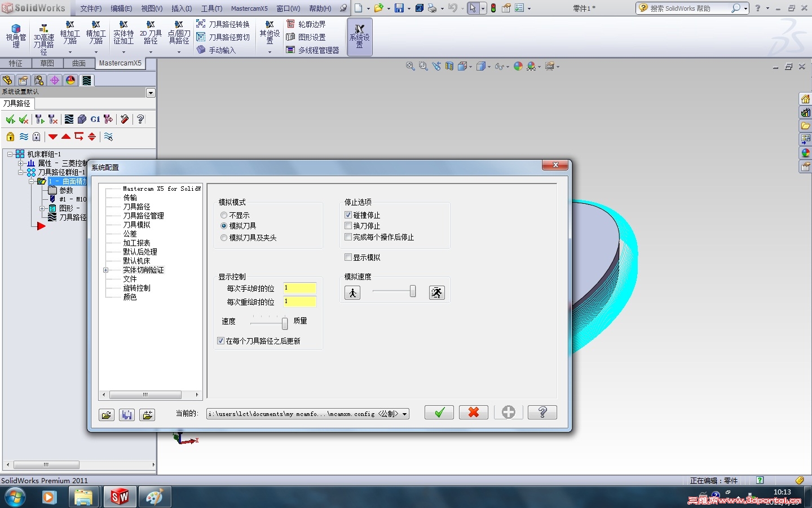Screen dimensions: 812x508
Task: Click the ghost toggle posting icon
Action: pyautogui.click(x=37, y=137)
